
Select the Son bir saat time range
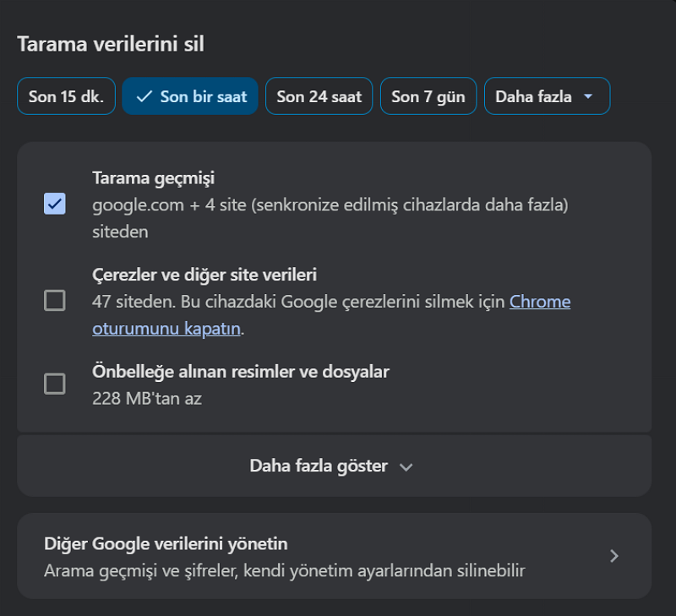coord(189,95)
